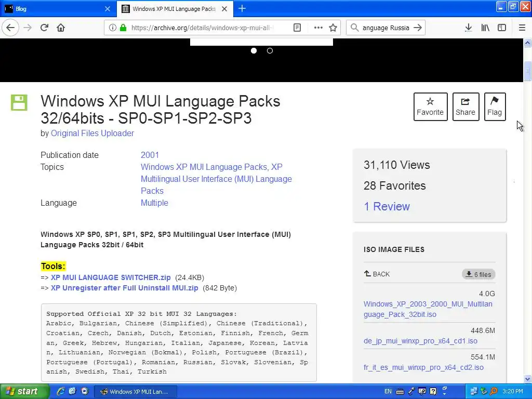
Task: Click the language bar help question icon
Action: pos(433,392)
